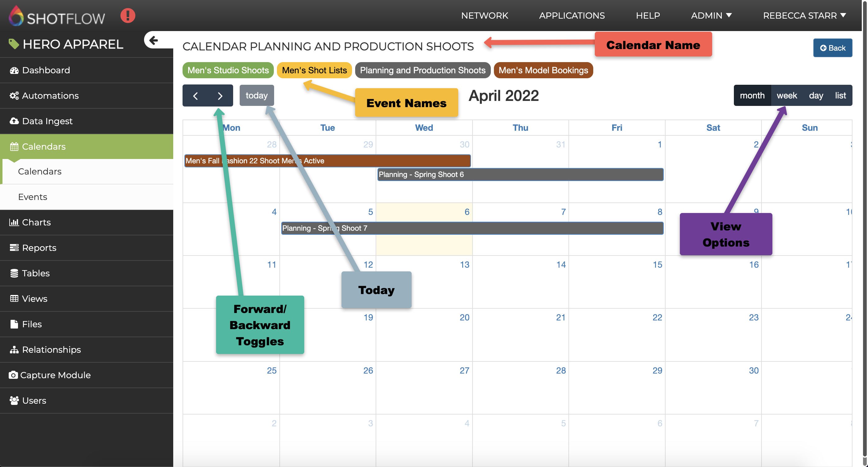Image resolution: width=868 pixels, height=467 pixels.
Task: Open the ADMIN dropdown menu
Action: point(711,16)
